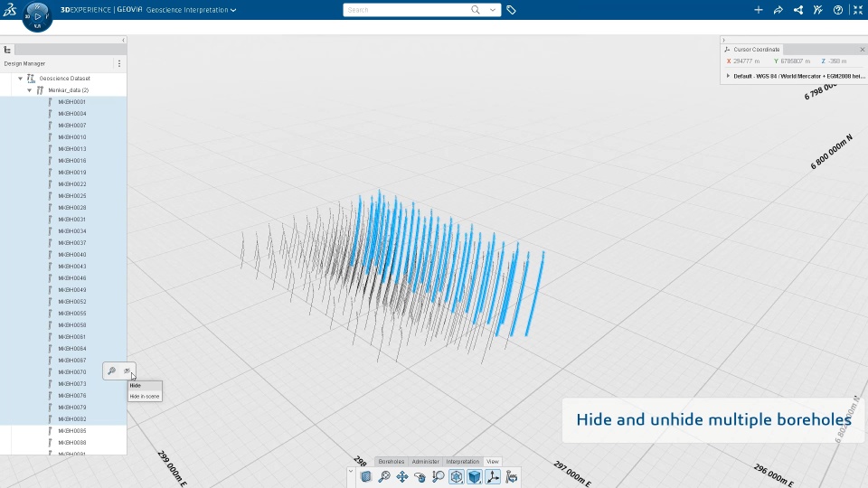This screenshot has width=868, height=488.
Task: Click the hide eye icon in context toolbar
Action: 127,371
